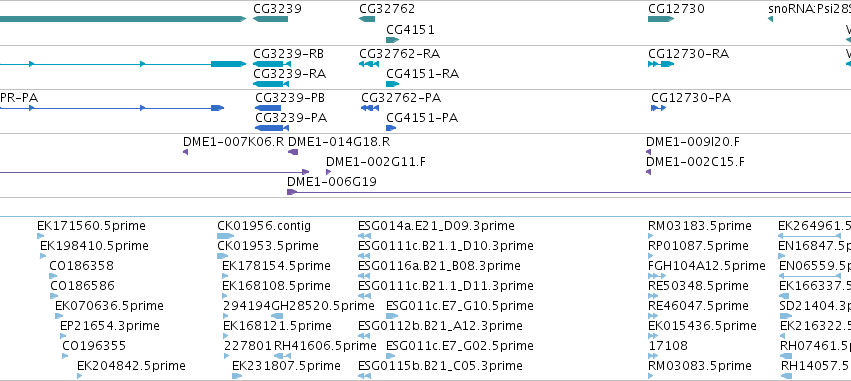The height and width of the screenshot is (381, 851).
Task: Click the EK171560.5prime EST label
Action: [x=91, y=225]
